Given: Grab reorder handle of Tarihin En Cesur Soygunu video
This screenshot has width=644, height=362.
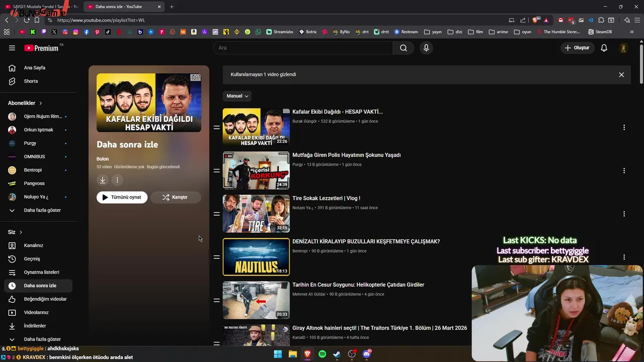Looking at the screenshot, I should click(x=216, y=300).
